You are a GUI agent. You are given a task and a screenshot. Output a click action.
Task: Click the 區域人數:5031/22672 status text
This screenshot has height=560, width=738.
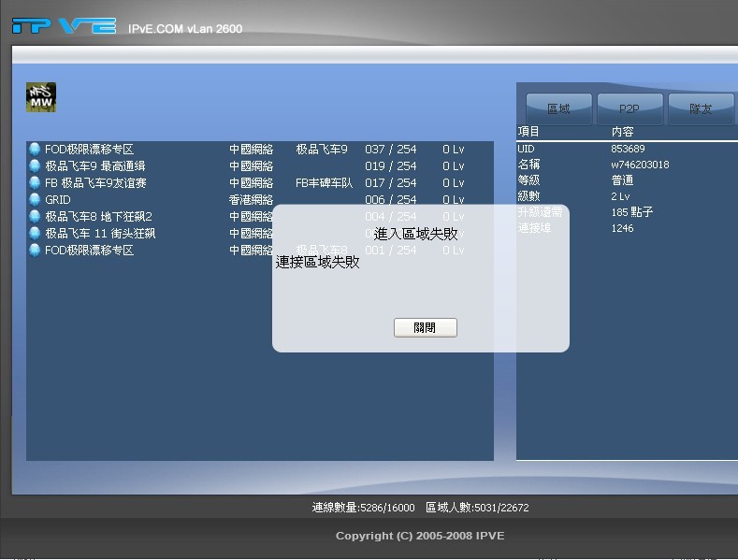coord(477,508)
